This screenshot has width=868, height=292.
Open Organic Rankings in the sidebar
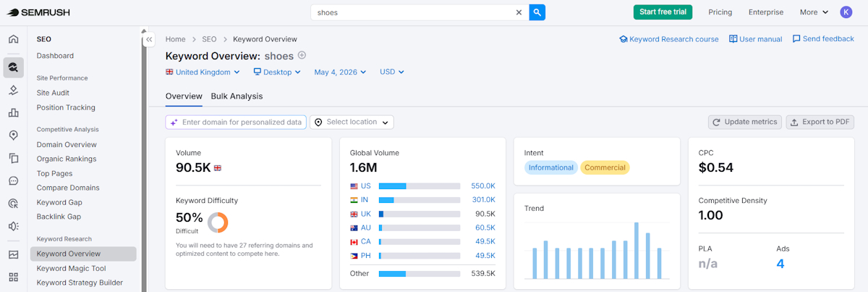click(67, 159)
